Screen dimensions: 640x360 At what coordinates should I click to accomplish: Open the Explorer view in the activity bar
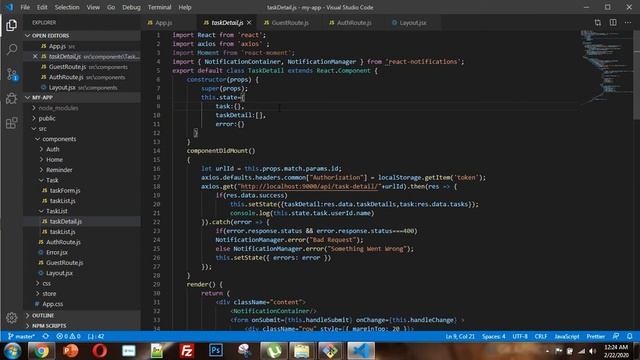click(x=11, y=25)
